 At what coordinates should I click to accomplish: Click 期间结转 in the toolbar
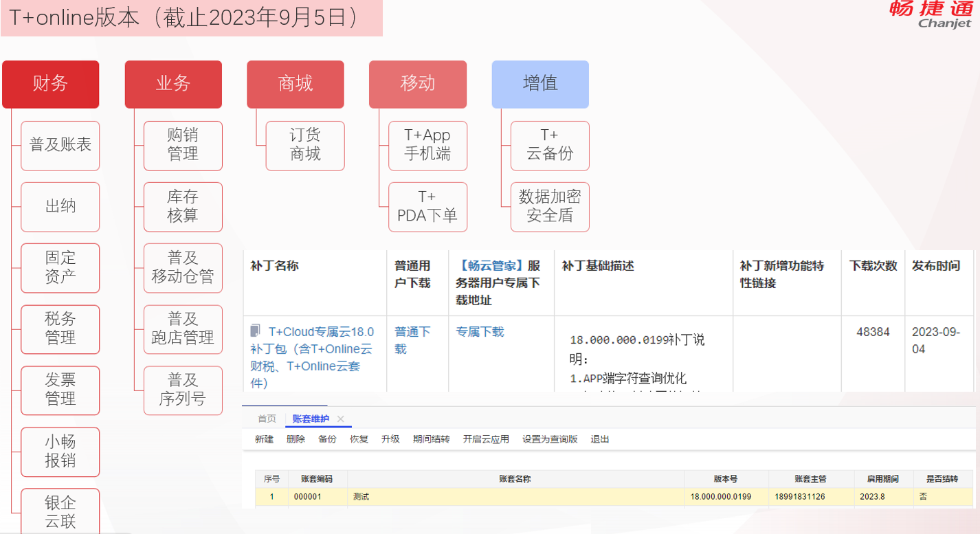click(431, 439)
